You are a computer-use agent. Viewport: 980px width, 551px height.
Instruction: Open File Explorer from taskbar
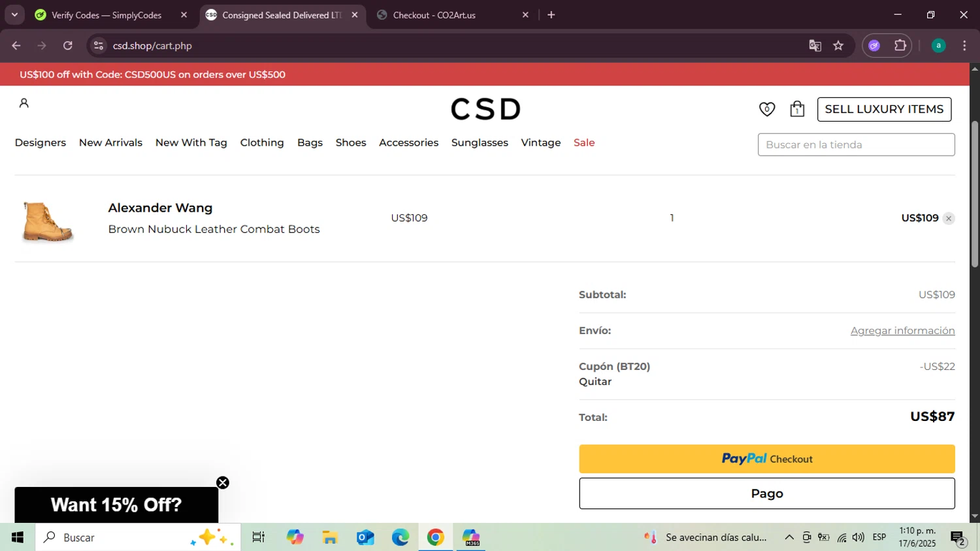[330, 537]
